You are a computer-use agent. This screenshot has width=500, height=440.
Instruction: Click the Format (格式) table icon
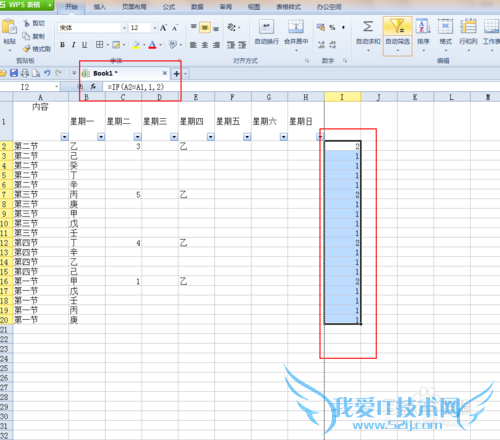445,26
